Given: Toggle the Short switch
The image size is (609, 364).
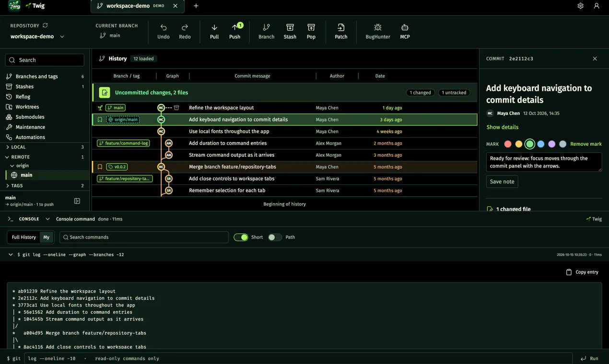Looking at the screenshot, I should (x=241, y=237).
